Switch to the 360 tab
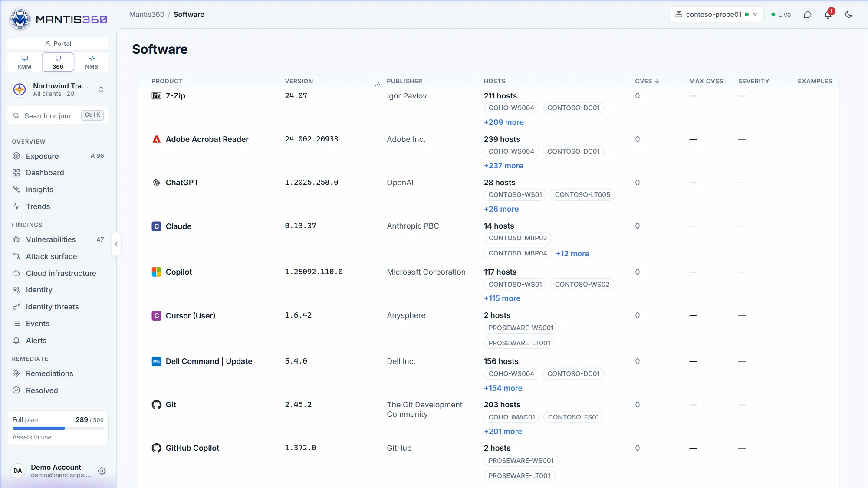 pos(58,62)
